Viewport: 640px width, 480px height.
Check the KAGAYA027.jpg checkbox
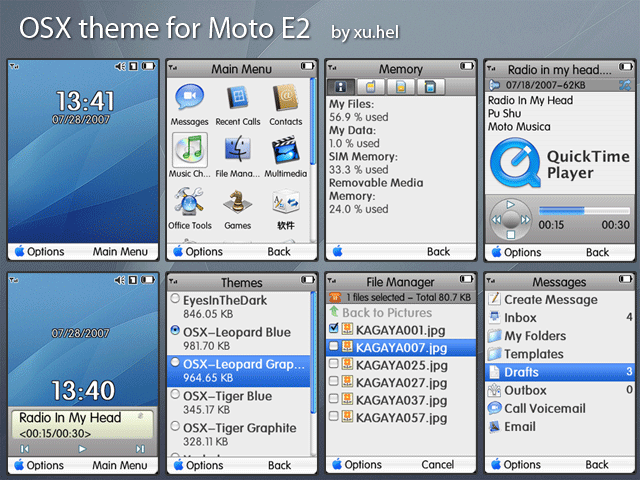pos(334,381)
